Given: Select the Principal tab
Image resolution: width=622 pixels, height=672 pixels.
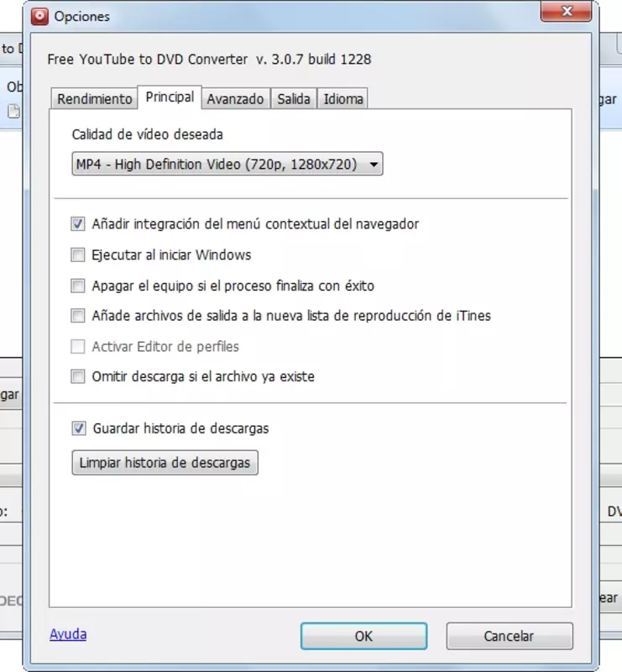Looking at the screenshot, I should coord(170,97).
